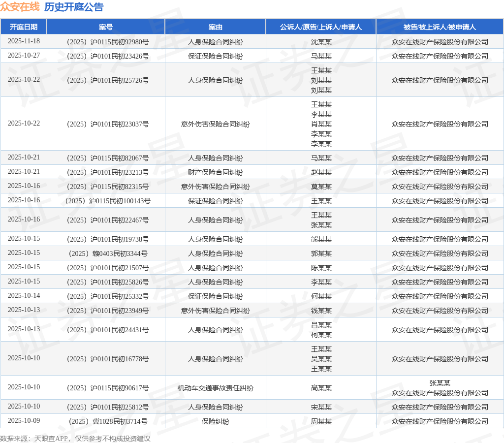Click plaintiff 高某某
The height and width of the screenshot is (443, 504).
pos(321,388)
